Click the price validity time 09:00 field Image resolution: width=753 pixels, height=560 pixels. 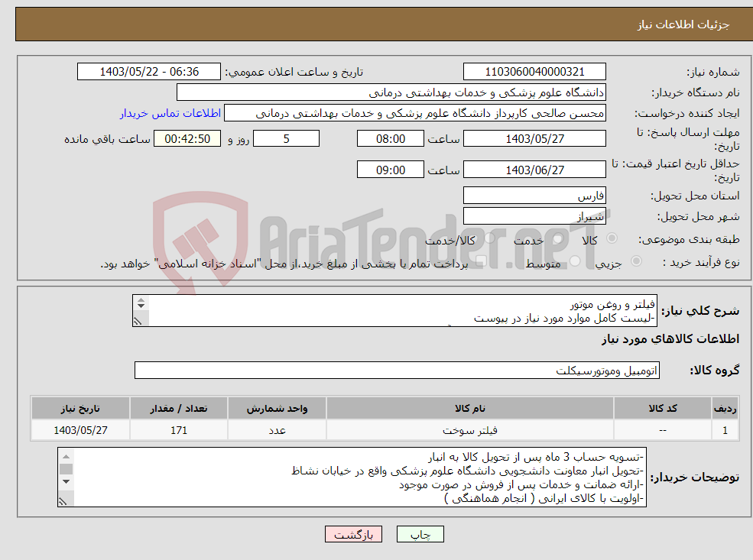click(391, 170)
